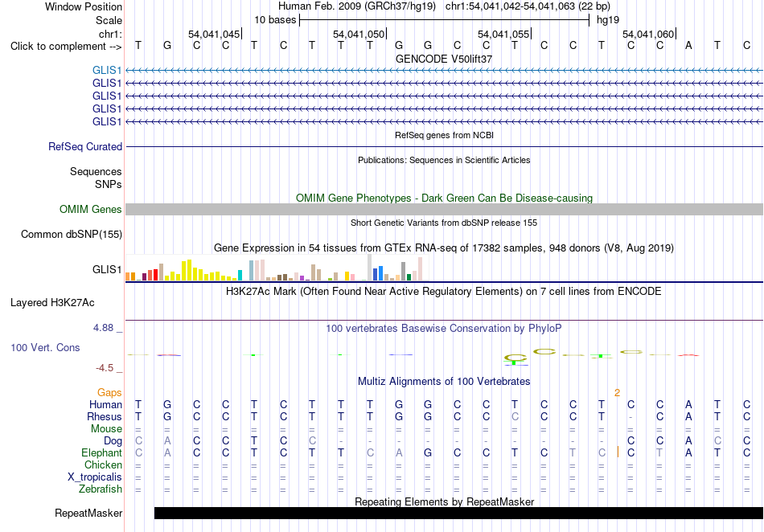Image resolution: width=764 pixels, height=532 pixels.
Task: Select the X_tropicalis species row label
Action: 95,477
